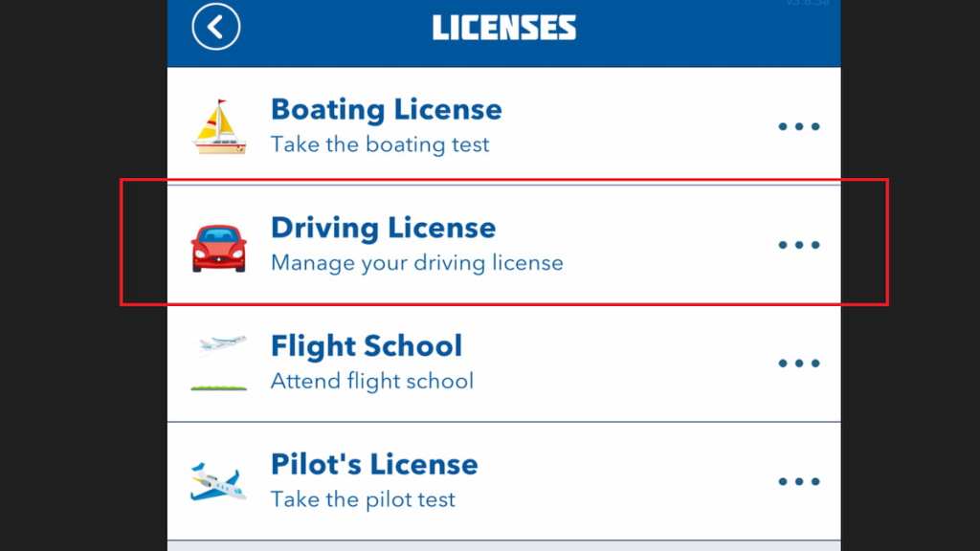Screen dimensions: 980x551
Task: Click the LICENSES header title
Action: [503, 27]
